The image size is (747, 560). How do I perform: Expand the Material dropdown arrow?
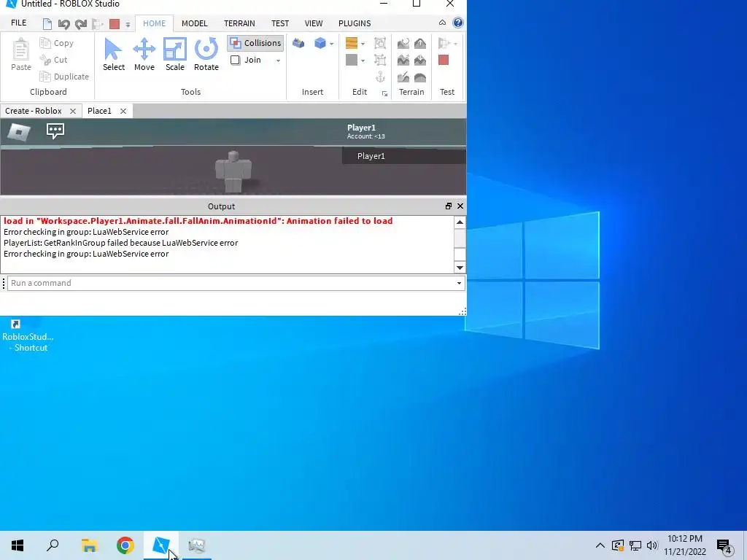click(363, 44)
